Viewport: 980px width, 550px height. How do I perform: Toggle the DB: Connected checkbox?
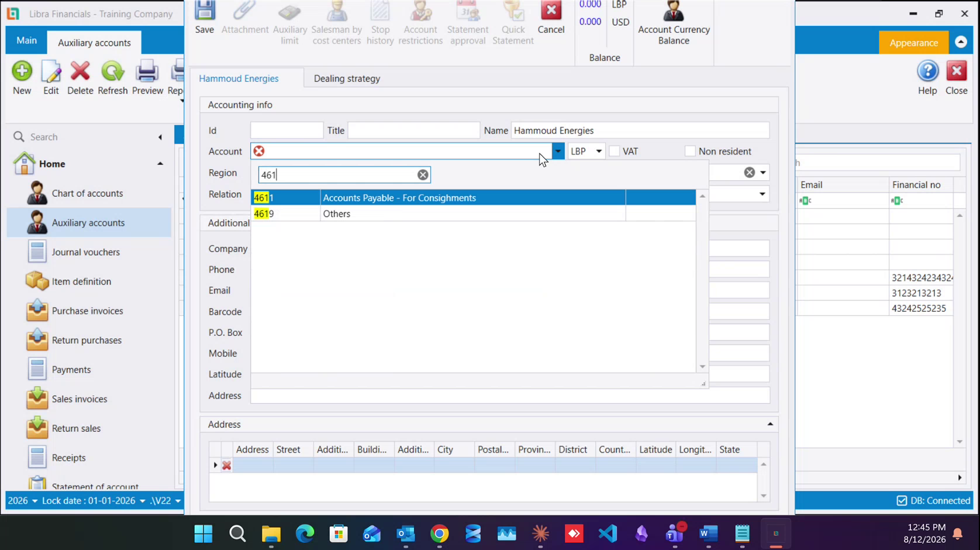click(x=902, y=501)
